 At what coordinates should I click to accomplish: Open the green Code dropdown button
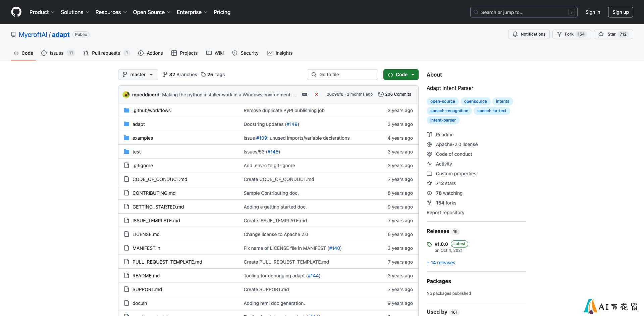[x=401, y=75]
